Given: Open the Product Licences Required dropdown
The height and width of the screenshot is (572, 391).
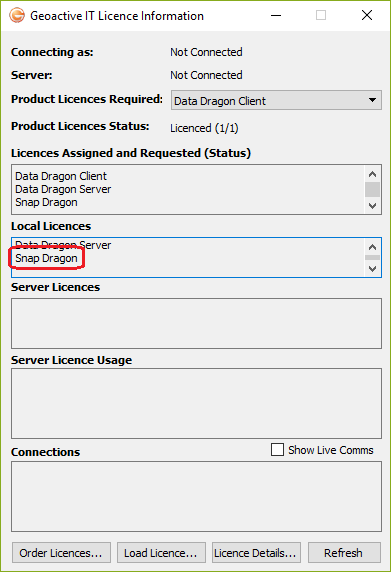Looking at the screenshot, I should (x=276, y=100).
